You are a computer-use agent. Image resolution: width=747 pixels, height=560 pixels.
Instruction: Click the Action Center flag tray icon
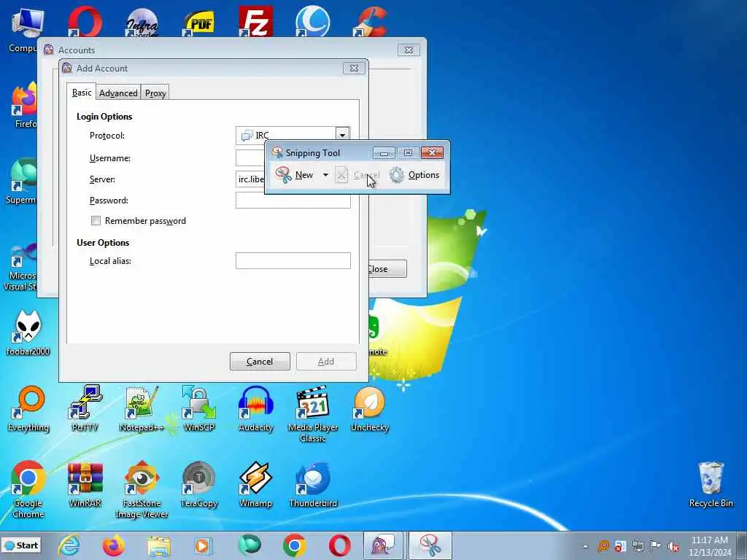pyautogui.click(x=656, y=546)
